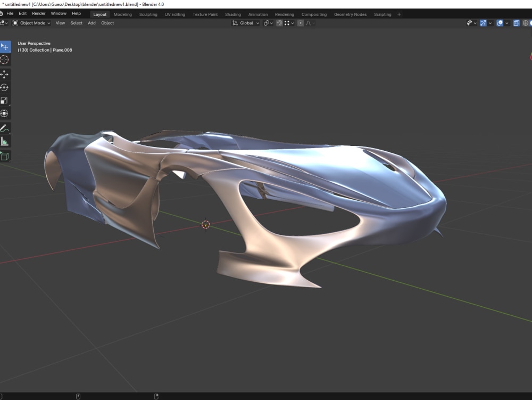Click the 'Collection | Plane.008' overlay text
532x400 pixels.
(51, 50)
